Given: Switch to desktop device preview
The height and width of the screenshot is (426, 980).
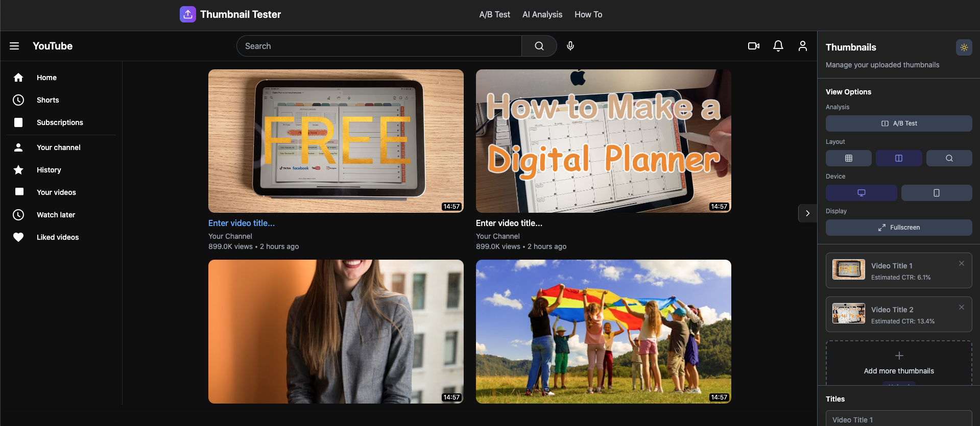Looking at the screenshot, I should (x=862, y=193).
